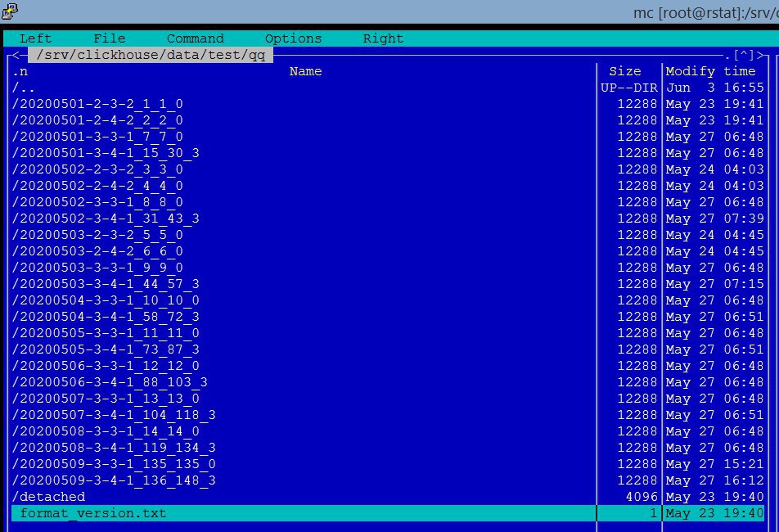
Task: Sort by the Size column header
Action: click(x=625, y=71)
